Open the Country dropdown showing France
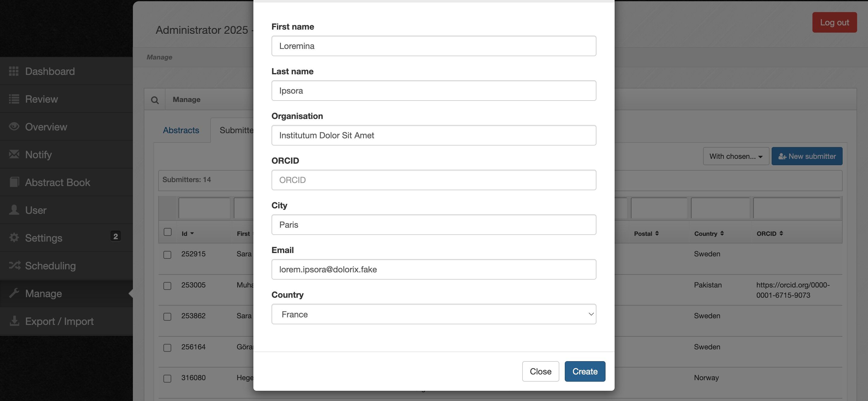868x401 pixels. [434, 314]
